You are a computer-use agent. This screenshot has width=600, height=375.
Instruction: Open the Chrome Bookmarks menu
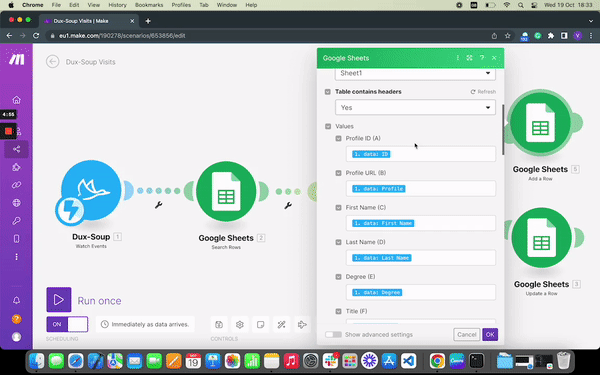pyautogui.click(x=149, y=5)
